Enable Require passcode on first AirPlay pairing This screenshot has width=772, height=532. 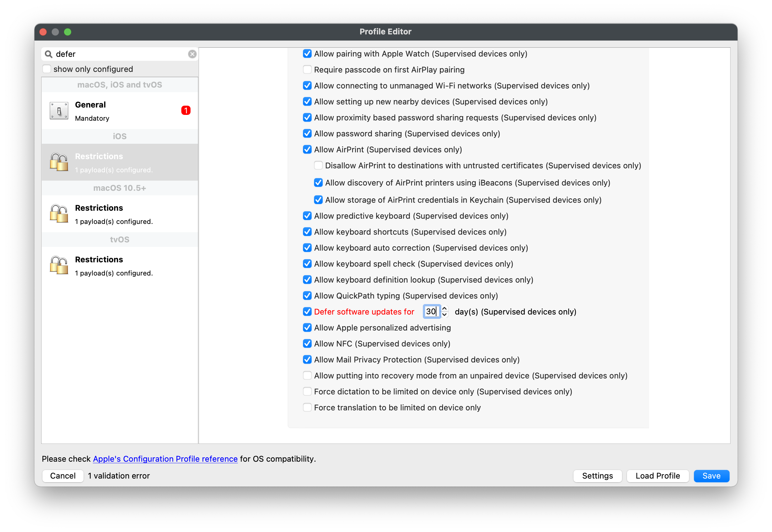point(307,70)
